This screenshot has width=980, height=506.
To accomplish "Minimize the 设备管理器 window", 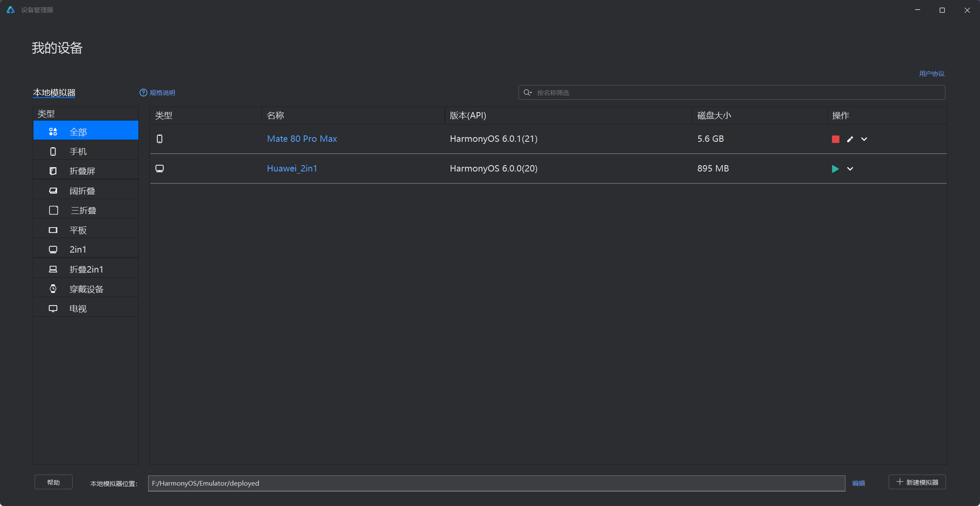I will pyautogui.click(x=918, y=10).
